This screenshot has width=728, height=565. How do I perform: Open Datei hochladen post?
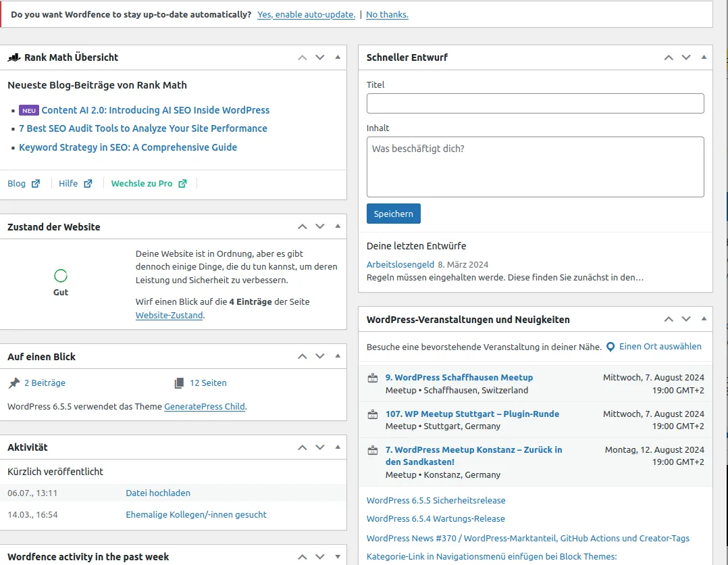[x=158, y=493]
